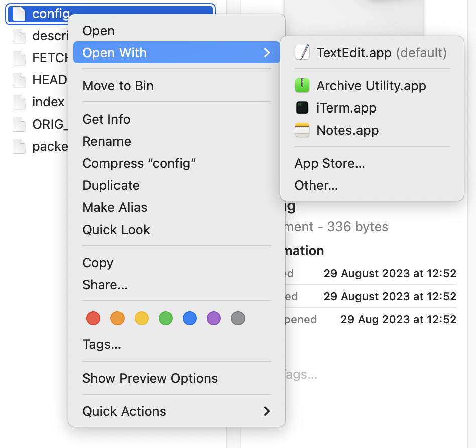Open Other... to browse applications

pos(315,185)
